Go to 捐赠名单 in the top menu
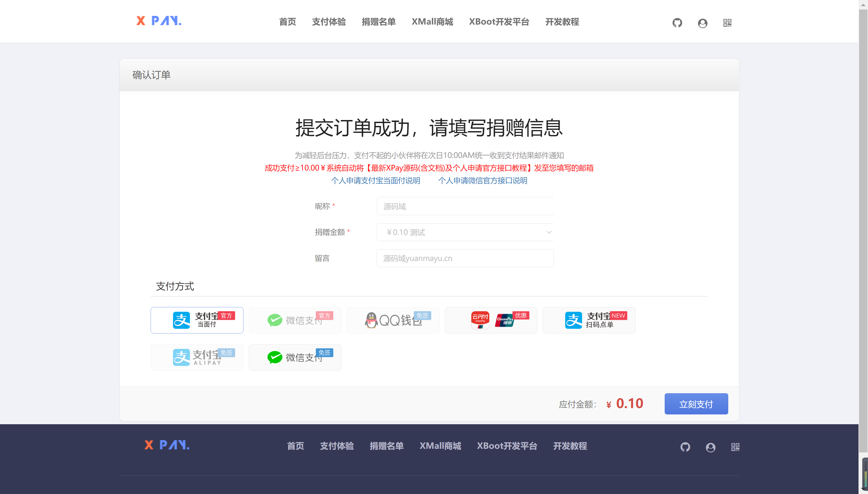Image resolution: width=868 pixels, height=494 pixels. [378, 22]
